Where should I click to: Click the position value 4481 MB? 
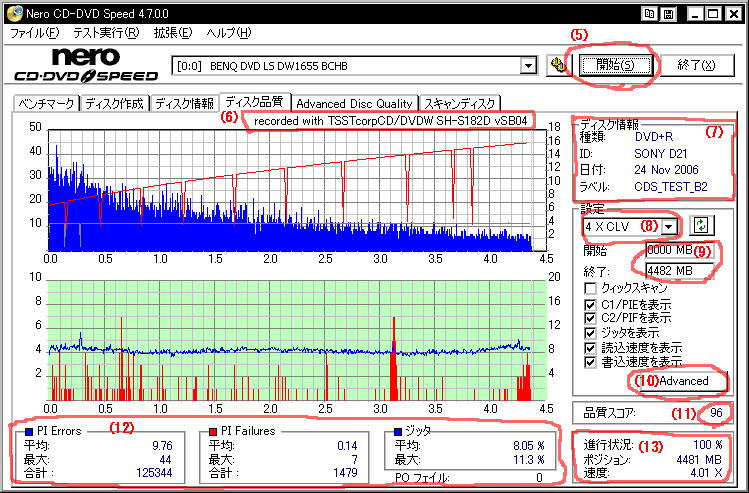pyautogui.click(x=699, y=460)
